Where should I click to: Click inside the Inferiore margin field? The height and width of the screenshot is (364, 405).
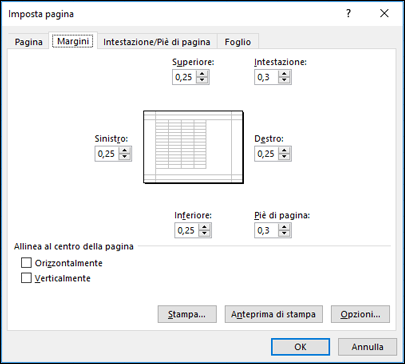tap(187, 230)
